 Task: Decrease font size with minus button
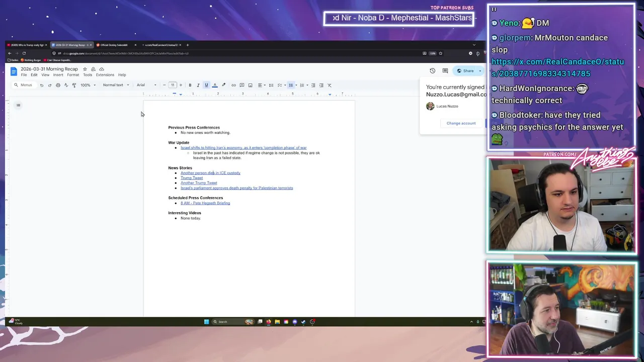click(164, 85)
